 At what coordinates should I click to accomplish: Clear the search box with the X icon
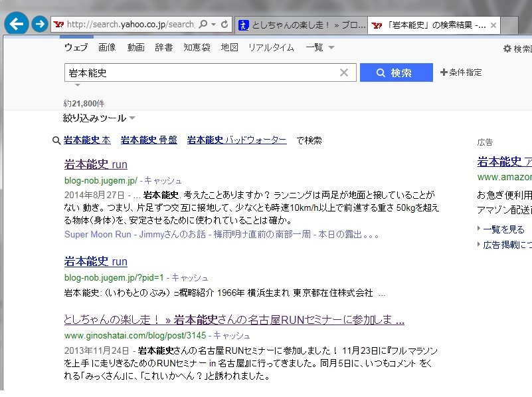coord(344,72)
